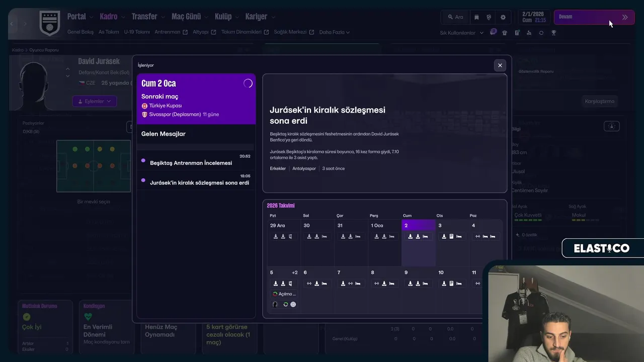The image size is (644, 362).
Task: Go to the U-19 Takımı tab
Action: 137,32
